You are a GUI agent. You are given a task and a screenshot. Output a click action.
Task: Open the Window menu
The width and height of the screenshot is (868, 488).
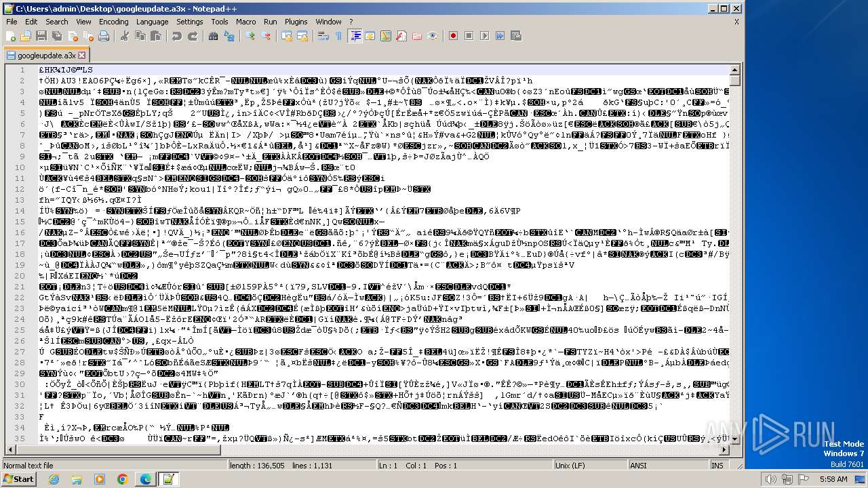pos(329,22)
